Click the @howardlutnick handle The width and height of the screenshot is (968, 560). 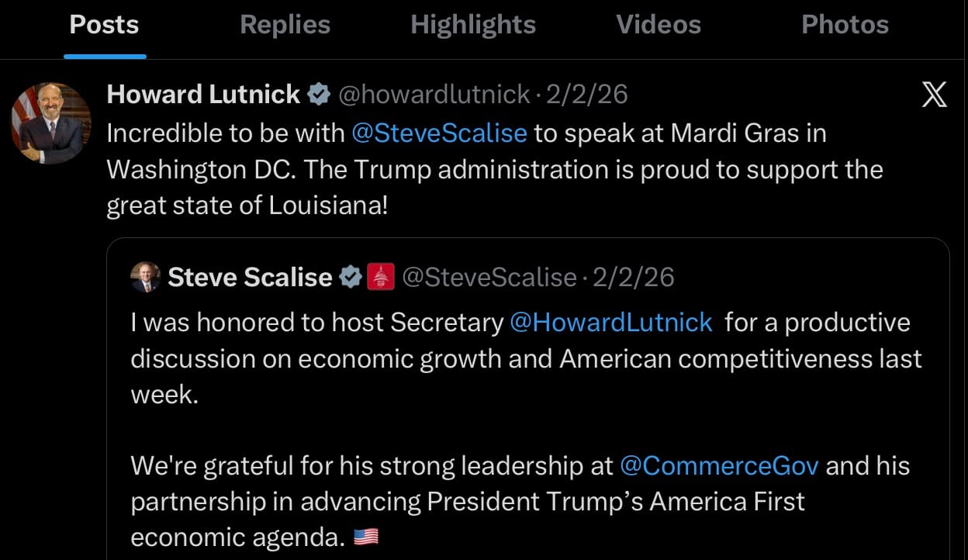coord(434,95)
